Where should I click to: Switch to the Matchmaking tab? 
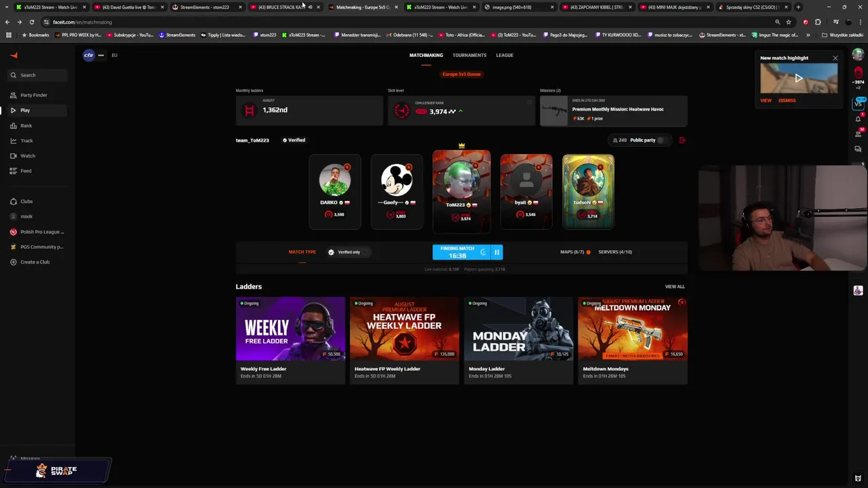pyautogui.click(x=426, y=55)
